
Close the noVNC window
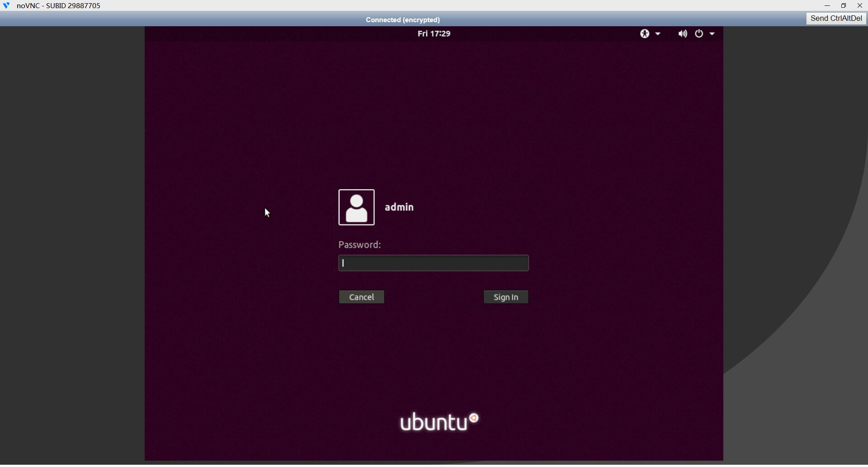[x=860, y=5]
